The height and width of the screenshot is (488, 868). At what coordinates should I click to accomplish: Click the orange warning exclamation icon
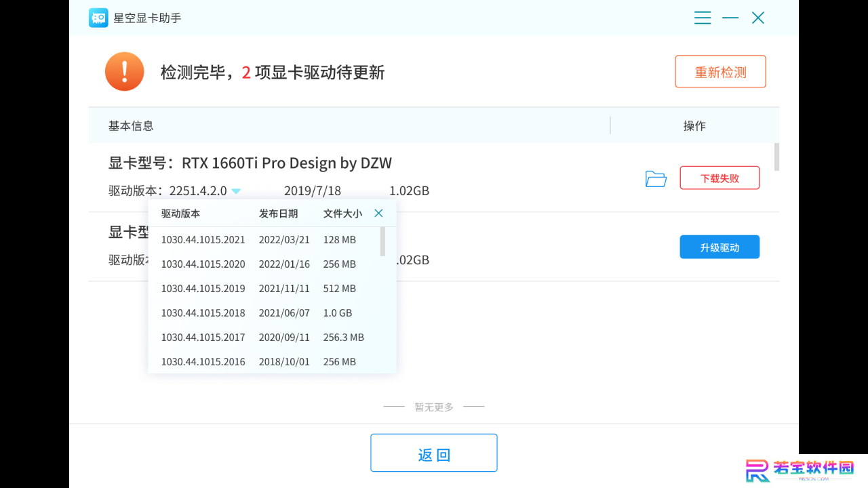pos(125,71)
